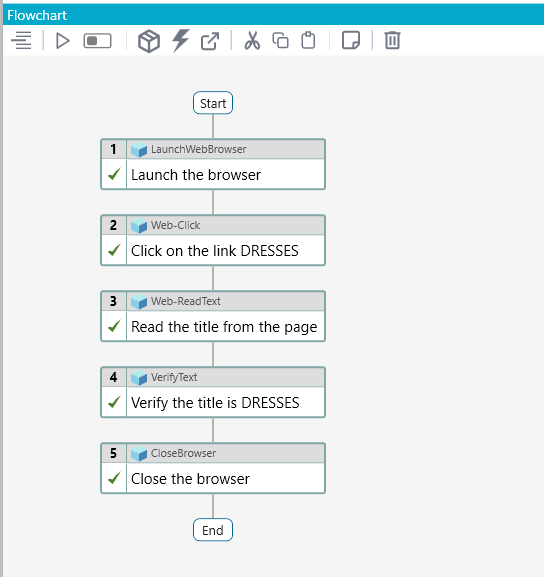
Task: Click the open-in-external-window icon
Action: pyautogui.click(x=210, y=41)
